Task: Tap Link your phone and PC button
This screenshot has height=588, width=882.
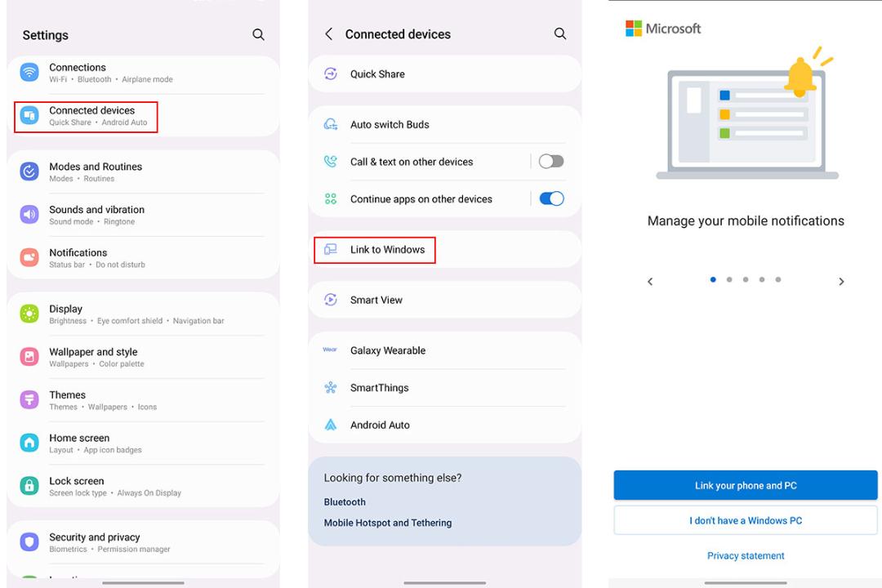Action: tap(746, 485)
